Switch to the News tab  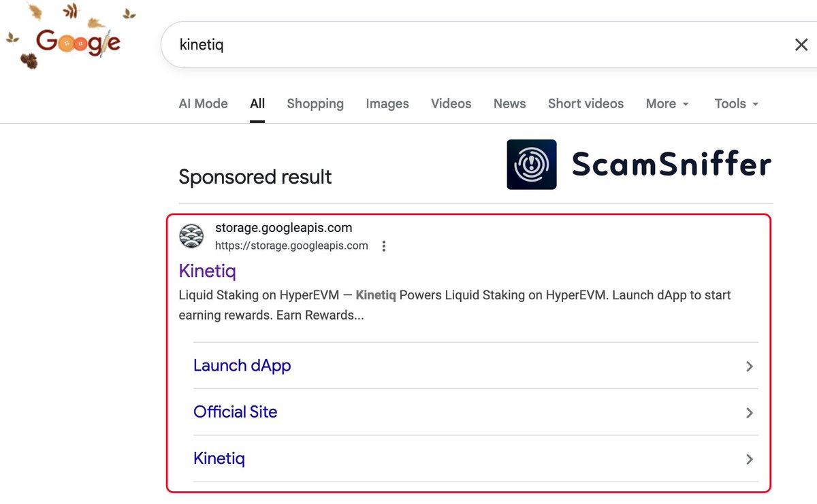point(509,104)
